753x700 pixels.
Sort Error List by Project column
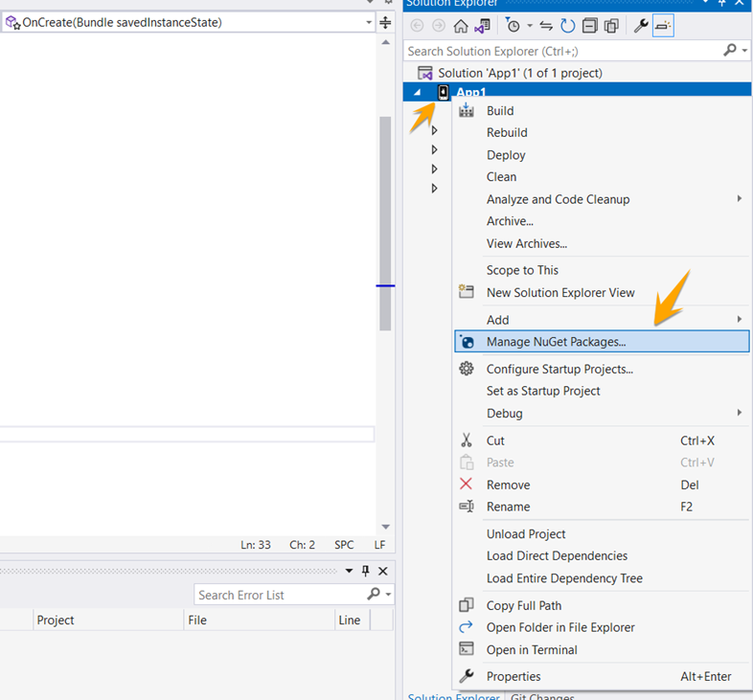click(x=108, y=620)
